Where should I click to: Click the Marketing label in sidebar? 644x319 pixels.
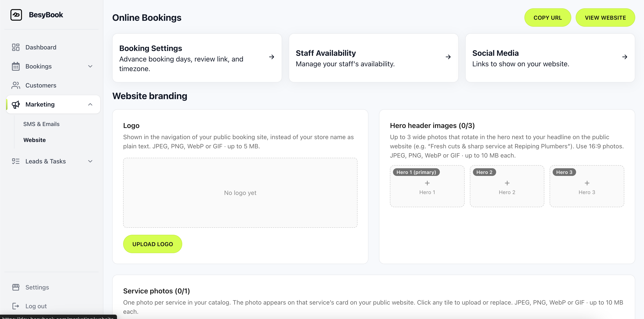[x=40, y=104]
